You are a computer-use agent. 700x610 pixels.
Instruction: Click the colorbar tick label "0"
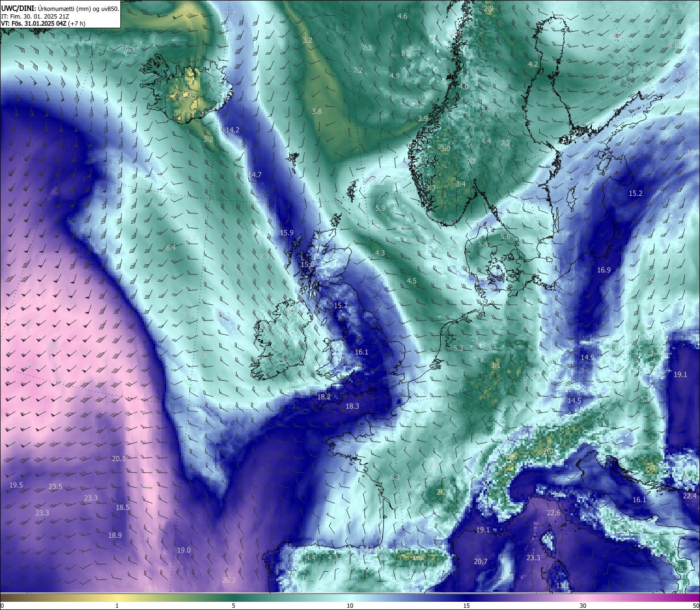pos(2,606)
